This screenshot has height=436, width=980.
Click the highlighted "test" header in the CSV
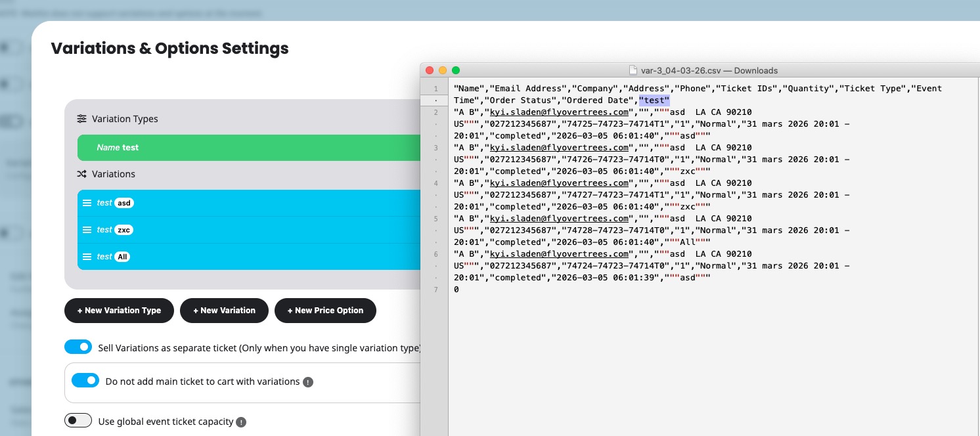point(654,100)
